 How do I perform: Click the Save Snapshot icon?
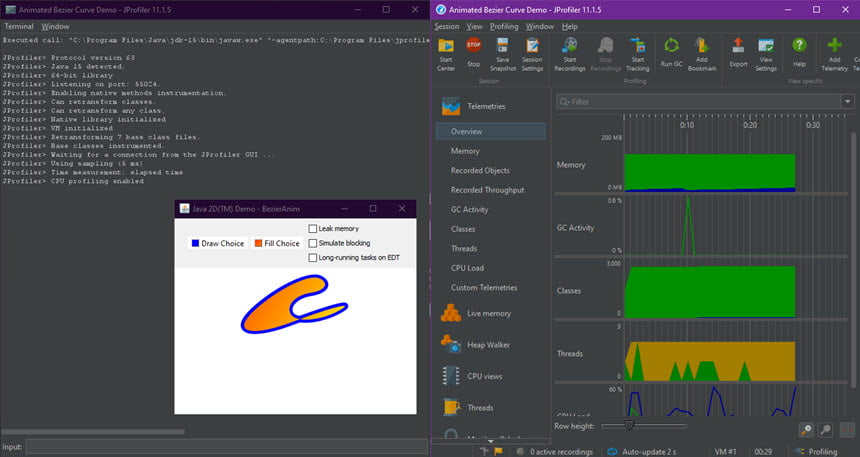click(x=502, y=46)
